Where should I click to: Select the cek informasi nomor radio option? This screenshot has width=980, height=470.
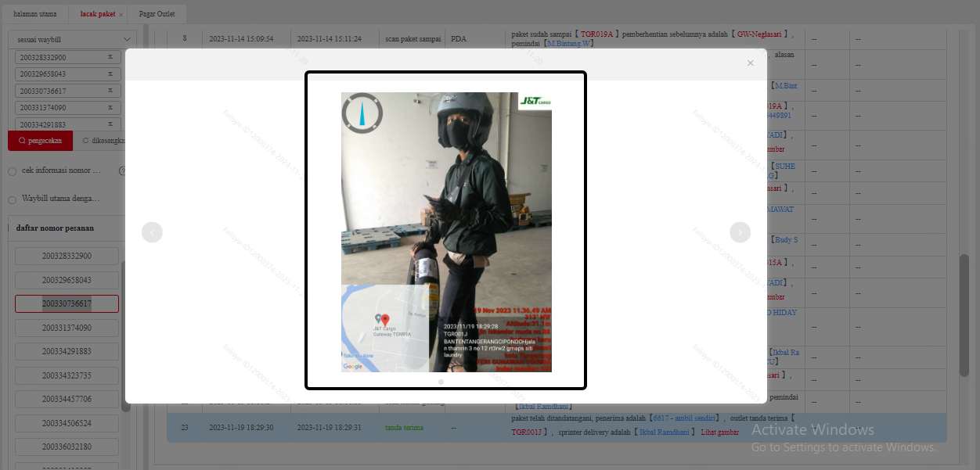[x=12, y=170]
